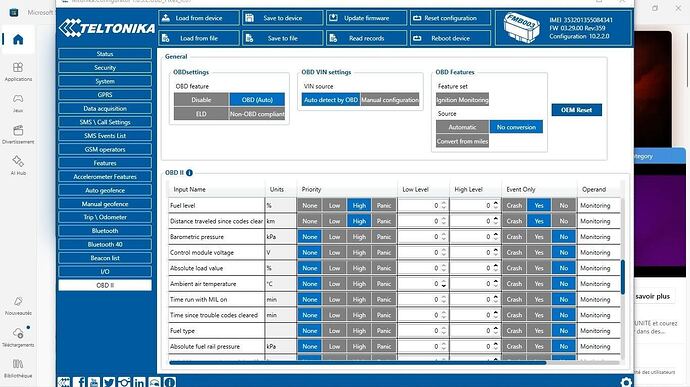Click the OBD II info icon
Screen dimensions: 690x387
pos(189,173)
